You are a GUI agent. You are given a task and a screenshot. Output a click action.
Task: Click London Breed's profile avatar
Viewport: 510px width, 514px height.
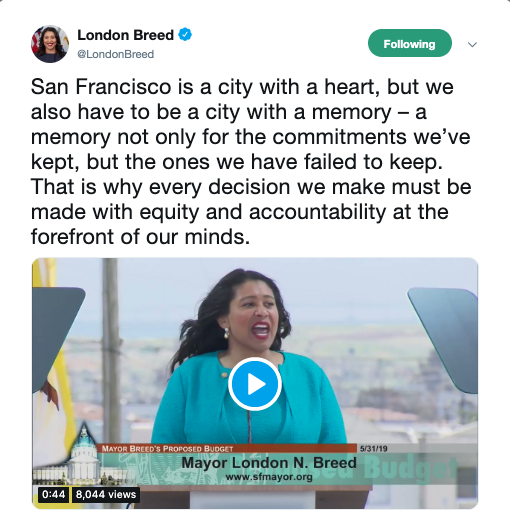[50, 44]
